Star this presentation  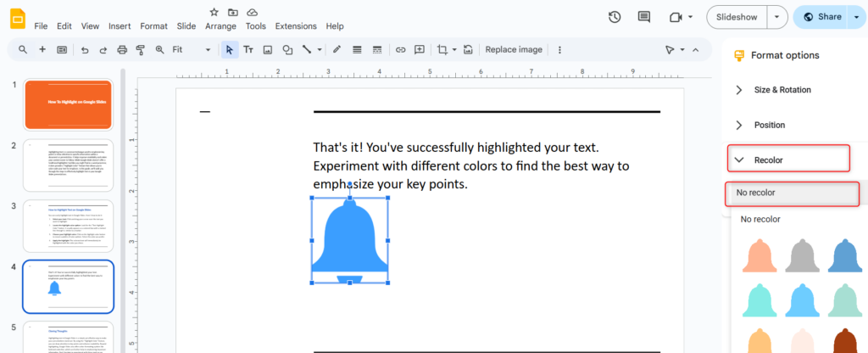point(214,12)
